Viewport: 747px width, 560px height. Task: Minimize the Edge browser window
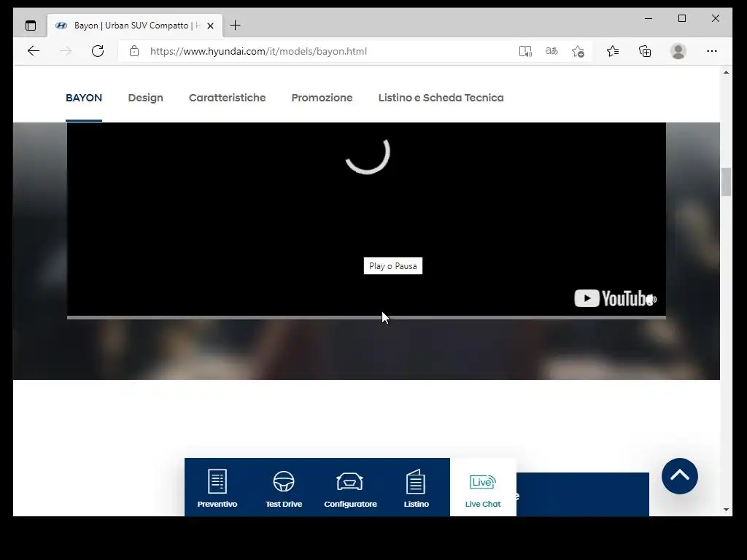click(649, 18)
